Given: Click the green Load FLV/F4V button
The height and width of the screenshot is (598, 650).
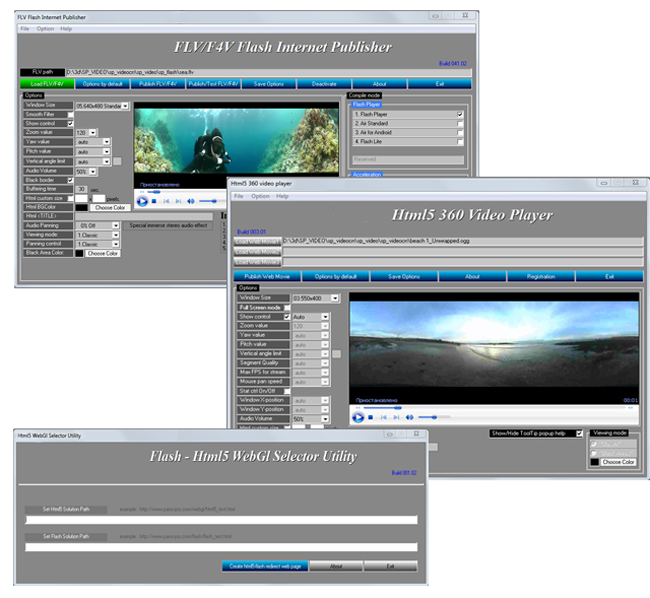Looking at the screenshot, I should 47,84.
